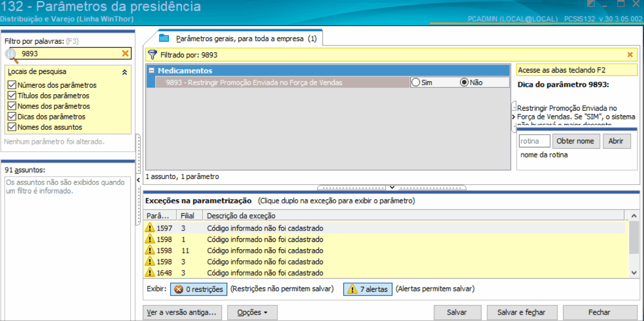Click the funnel filter icon
This screenshot has width=644, height=321.
(x=152, y=55)
